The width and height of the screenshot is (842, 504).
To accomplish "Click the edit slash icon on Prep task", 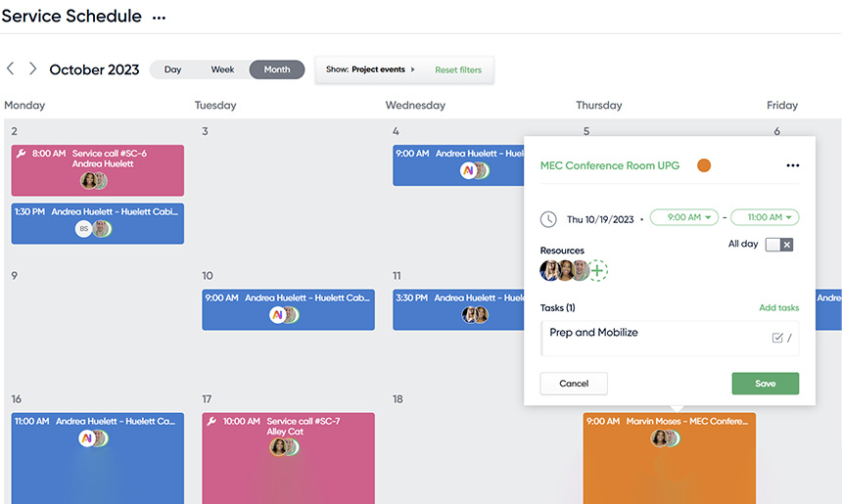I will pos(789,338).
